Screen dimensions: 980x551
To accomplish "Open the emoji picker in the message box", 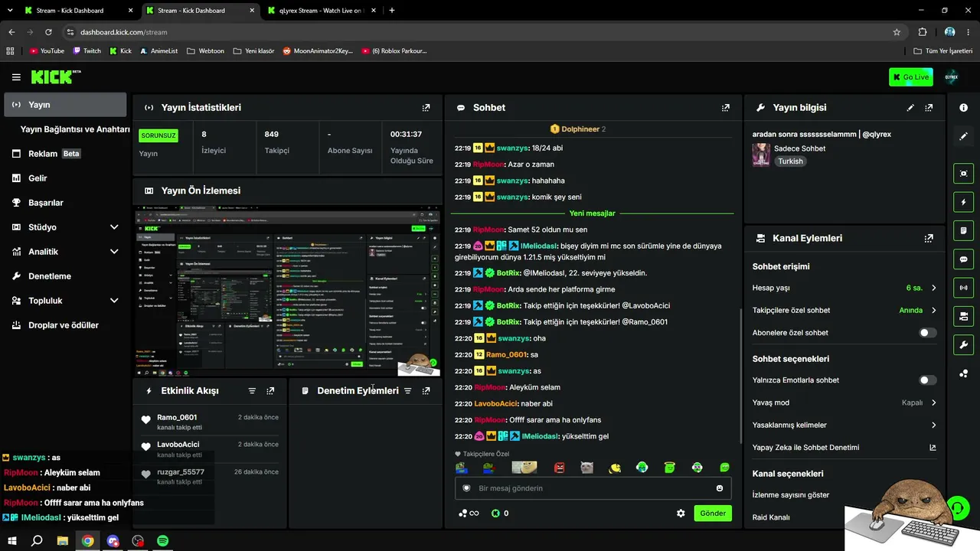I will click(x=720, y=488).
